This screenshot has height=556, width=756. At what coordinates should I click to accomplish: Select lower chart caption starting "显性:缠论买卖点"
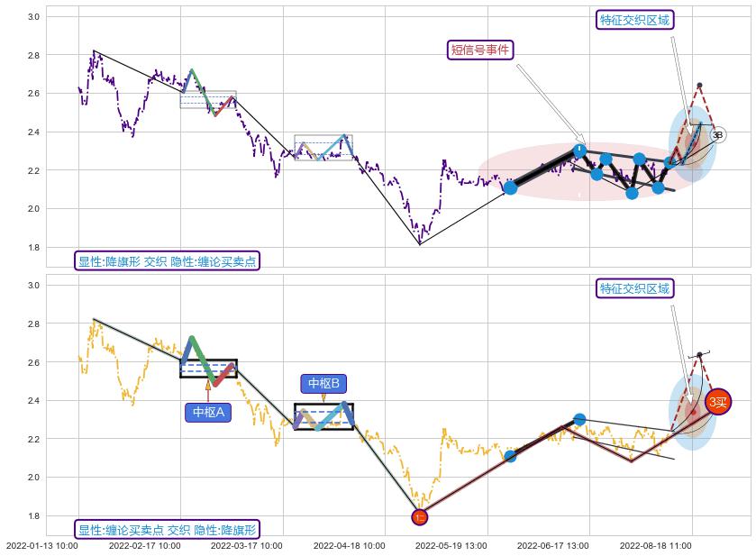pos(167,529)
